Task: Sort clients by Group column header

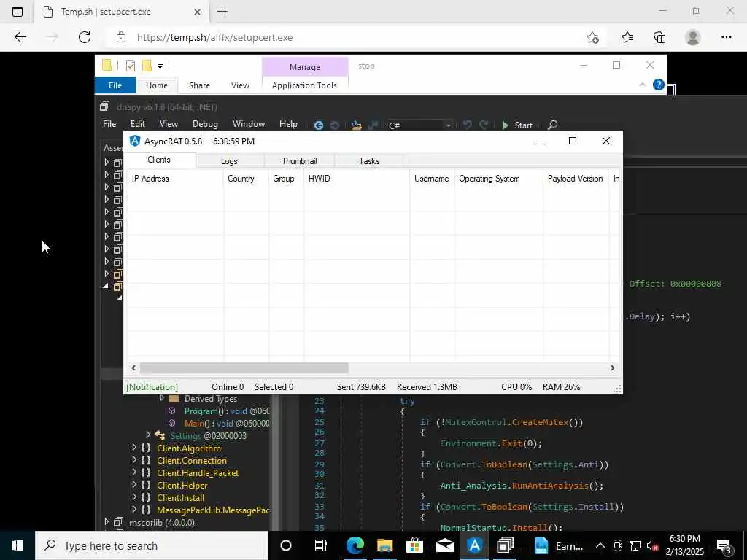Action: [286, 179]
